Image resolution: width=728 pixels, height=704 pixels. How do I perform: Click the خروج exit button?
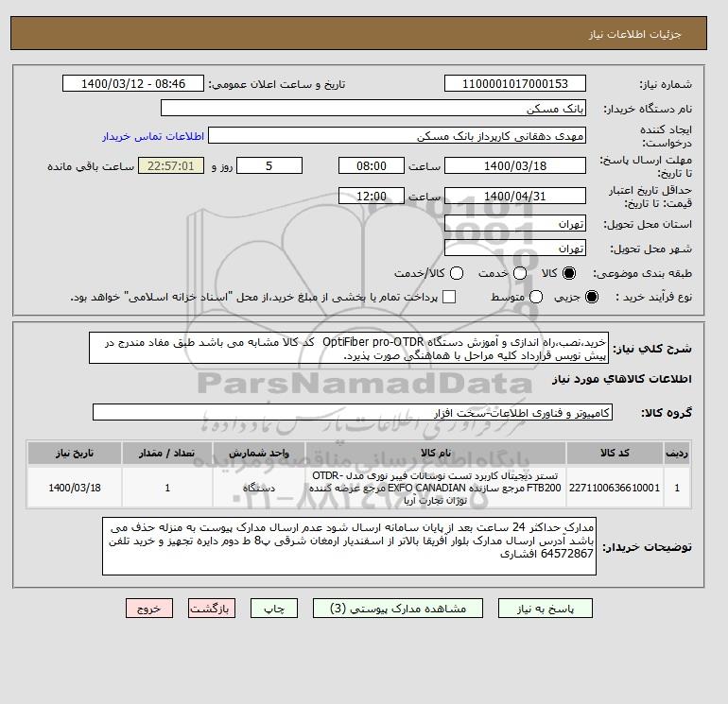point(149,609)
